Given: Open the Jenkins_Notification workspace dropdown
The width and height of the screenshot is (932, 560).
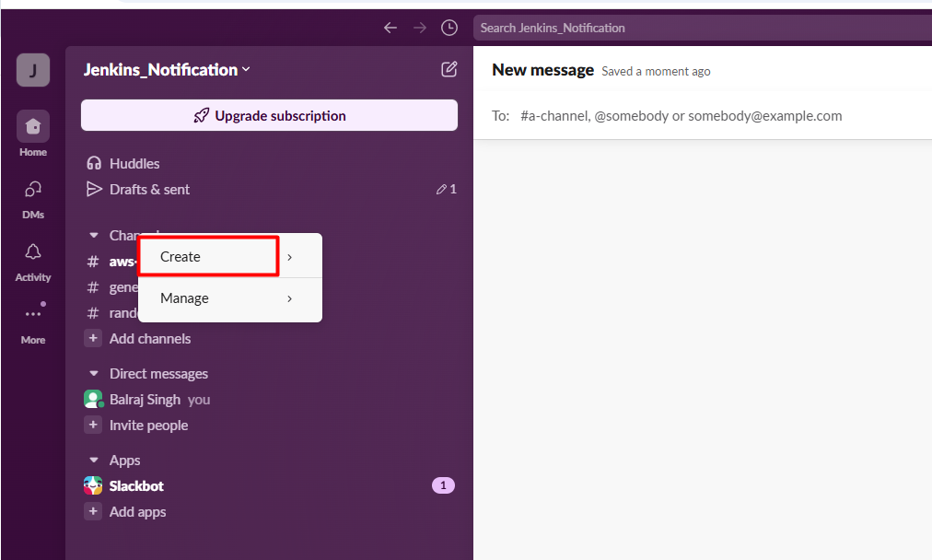Looking at the screenshot, I should pyautogui.click(x=167, y=70).
